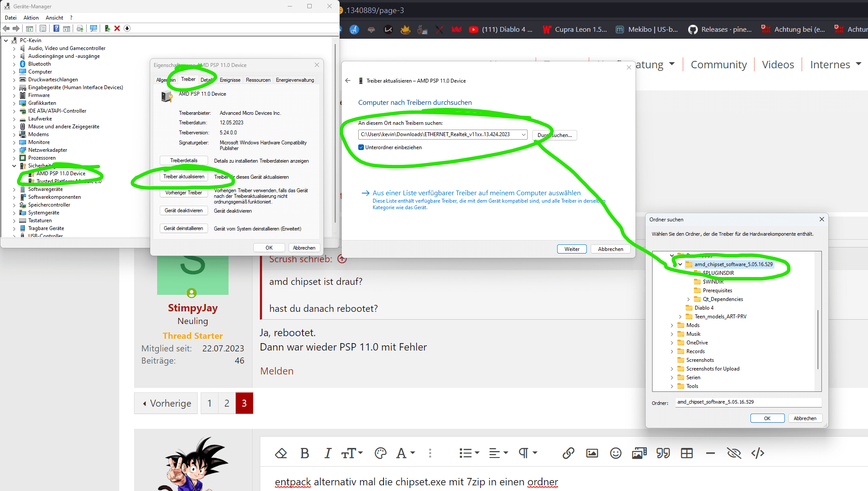Collapse the PC-Kevin root node
Image resolution: width=868 pixels, height=491 pixels.
pos(6,40)
